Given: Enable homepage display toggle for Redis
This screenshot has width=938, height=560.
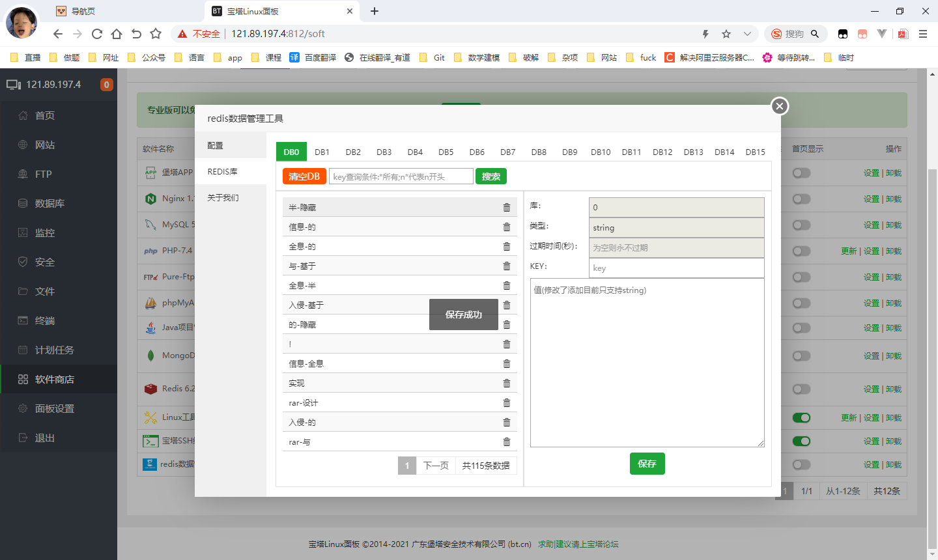Looking at the screenshot, I should pos(801,389).
